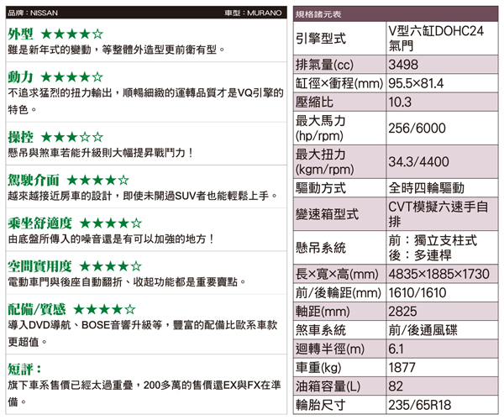This screenshot has height=420, width=504.
Task: Select the 引擎型式 row label
Action: 322,39
